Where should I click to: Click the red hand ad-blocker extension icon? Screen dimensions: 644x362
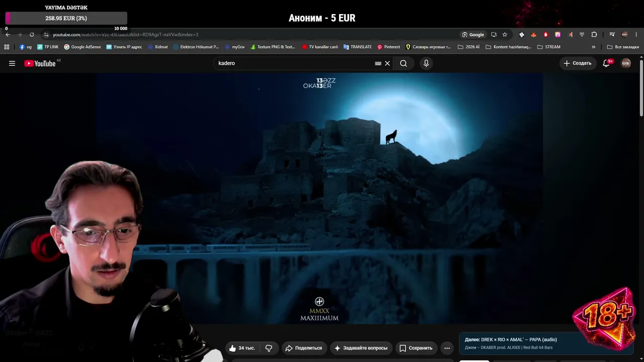pyautogui.click(x=546, y=35)
